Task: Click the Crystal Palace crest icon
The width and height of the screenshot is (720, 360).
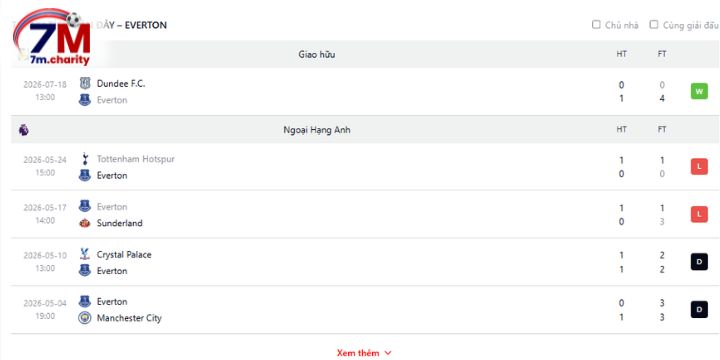Action: pyautogui.click(x=85, y=254)
